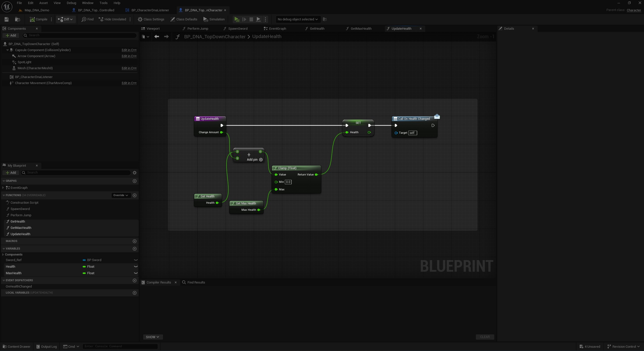Toggle MaxHealth variable visibility eye
This screenshot has height=351, width=644.
pyautogui.click(x=136, y=273)
